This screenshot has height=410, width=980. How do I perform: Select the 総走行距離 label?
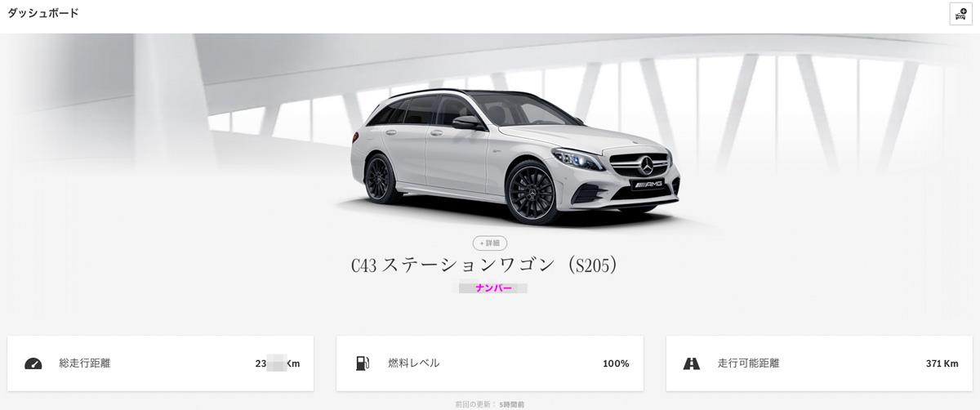click(x=84, y=363)
